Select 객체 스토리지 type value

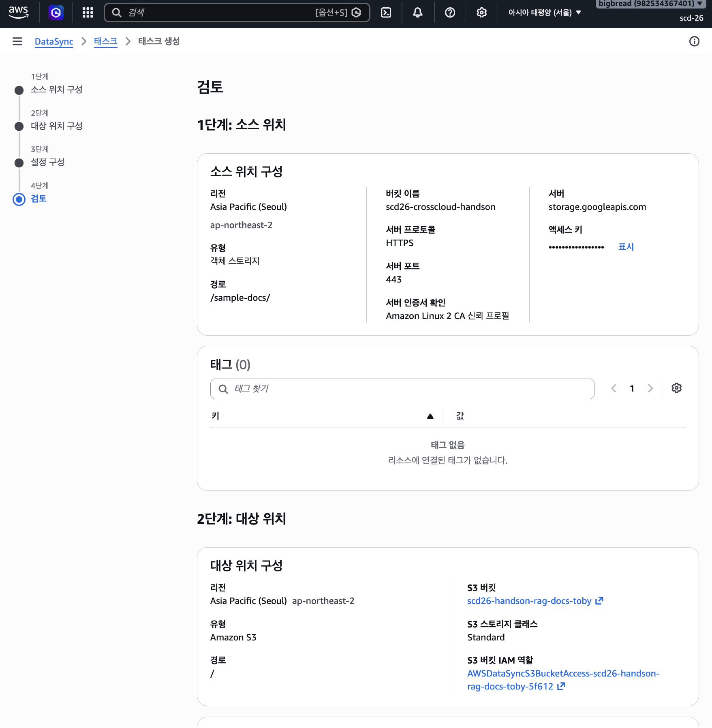235,261
